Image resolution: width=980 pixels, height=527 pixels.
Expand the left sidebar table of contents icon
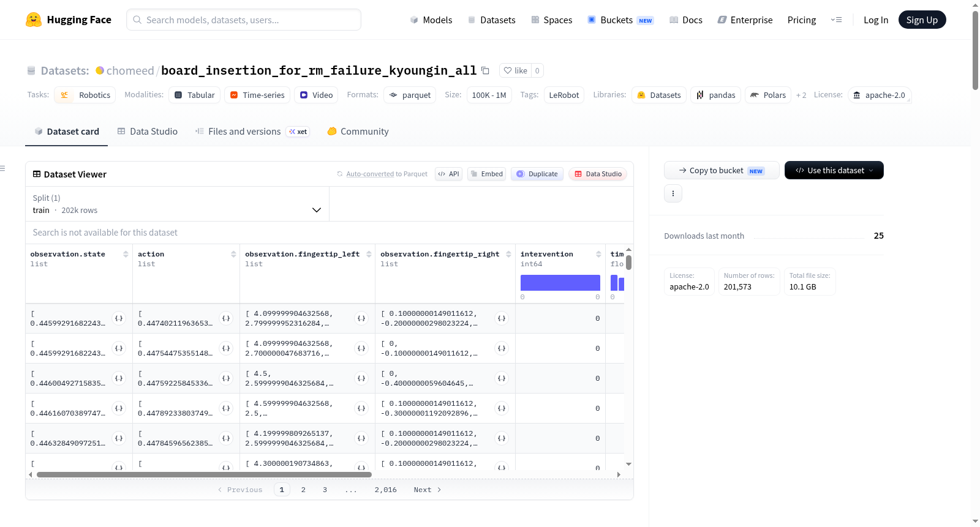pyautogui.click(x=3, y=168)
